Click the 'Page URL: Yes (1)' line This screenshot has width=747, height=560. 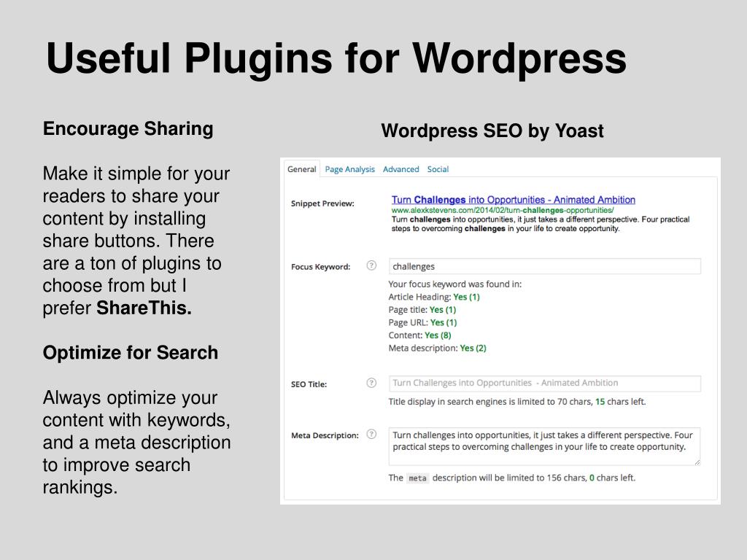422,322
